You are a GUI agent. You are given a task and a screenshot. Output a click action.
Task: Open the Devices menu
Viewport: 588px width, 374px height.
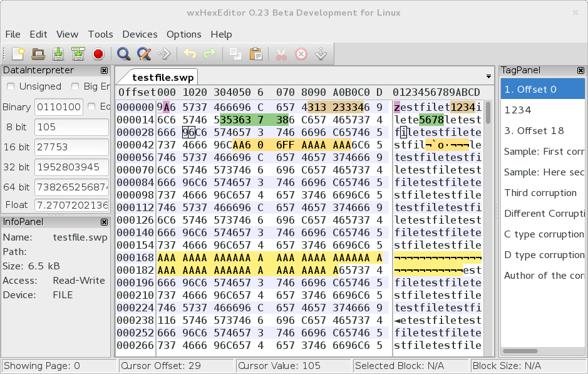click(140, 34)
